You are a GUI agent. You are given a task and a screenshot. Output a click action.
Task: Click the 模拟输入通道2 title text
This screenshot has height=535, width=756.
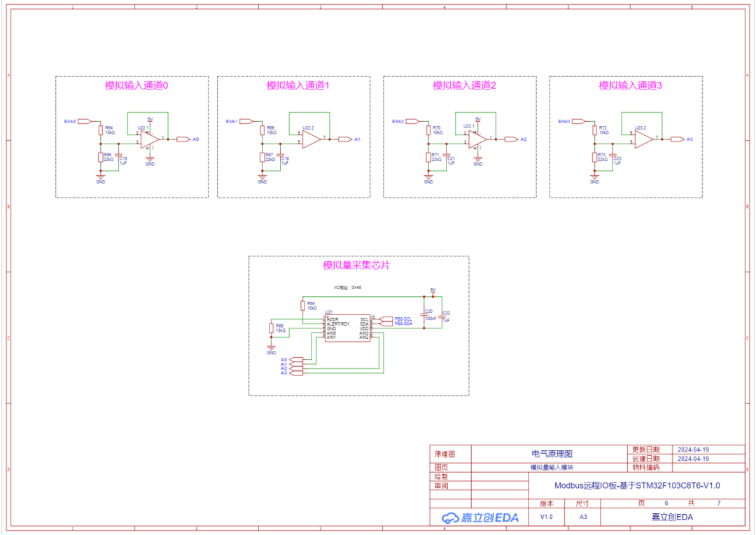pos(464,86)
